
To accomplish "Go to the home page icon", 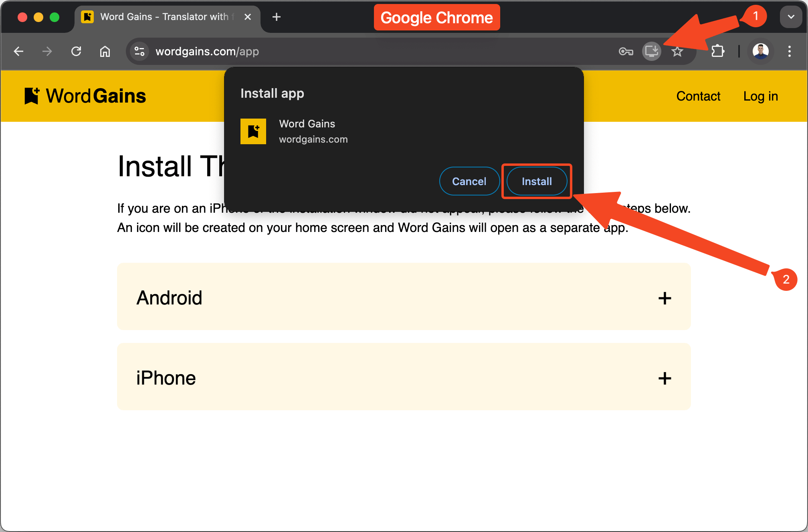I will [105, 51].
